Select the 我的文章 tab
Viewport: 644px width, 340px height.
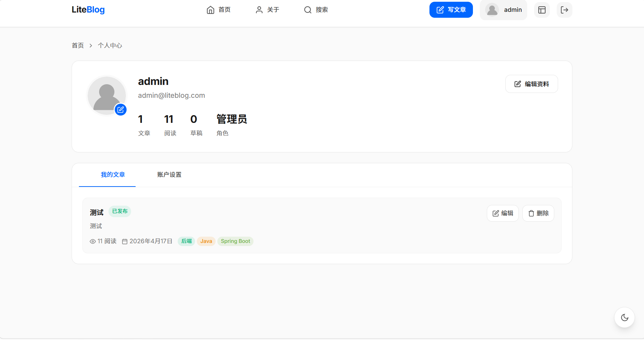pyautogui.click(x=113, y=175)
